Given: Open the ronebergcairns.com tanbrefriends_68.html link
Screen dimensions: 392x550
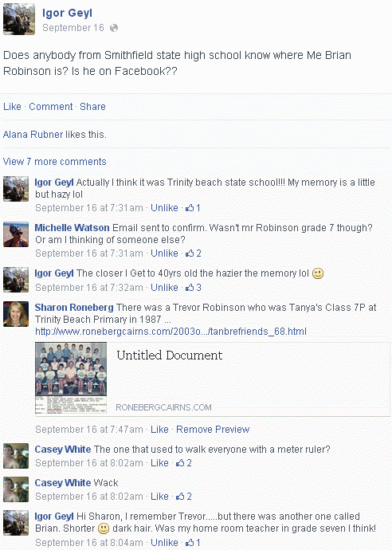Looking at the screenshot, I should [x=171, y=332].
